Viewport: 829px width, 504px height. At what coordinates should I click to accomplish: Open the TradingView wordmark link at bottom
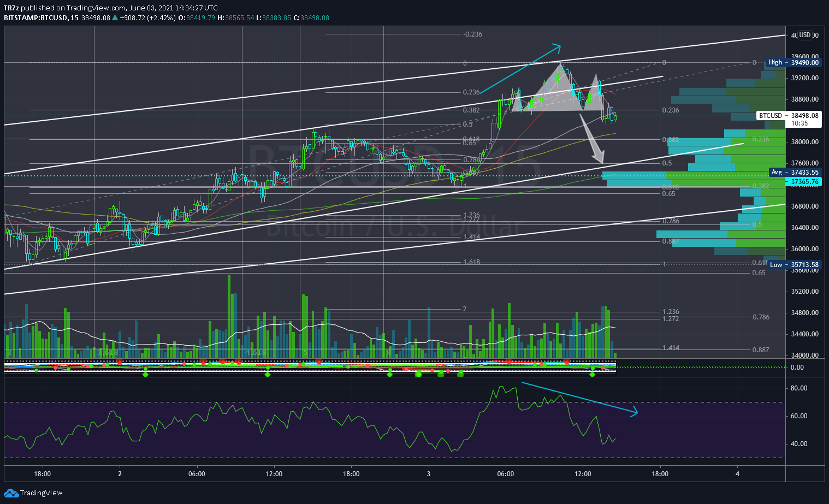(41, 493)
